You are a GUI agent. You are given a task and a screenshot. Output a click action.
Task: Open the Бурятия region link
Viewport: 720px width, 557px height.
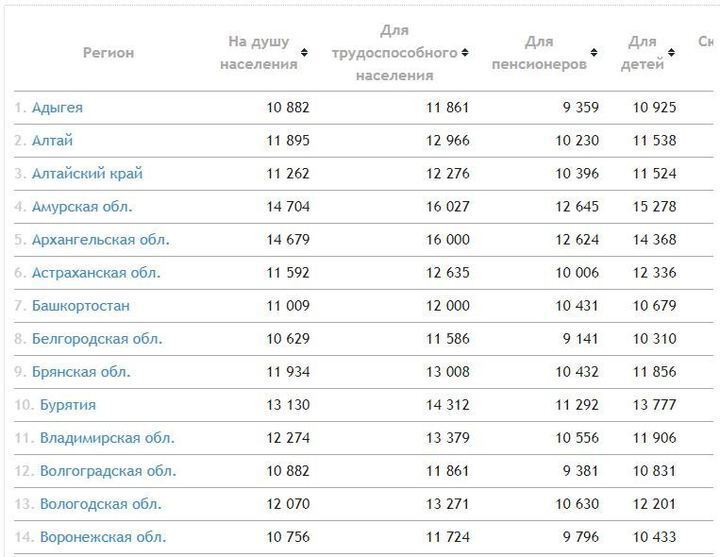point(68,404)
